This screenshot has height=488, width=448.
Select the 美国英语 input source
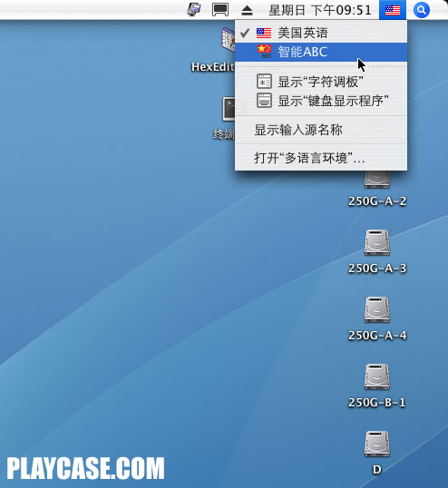321,33
